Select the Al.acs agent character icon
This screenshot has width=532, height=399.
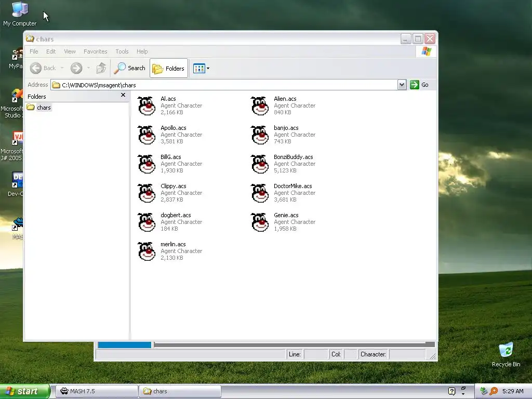coord(147,106)
